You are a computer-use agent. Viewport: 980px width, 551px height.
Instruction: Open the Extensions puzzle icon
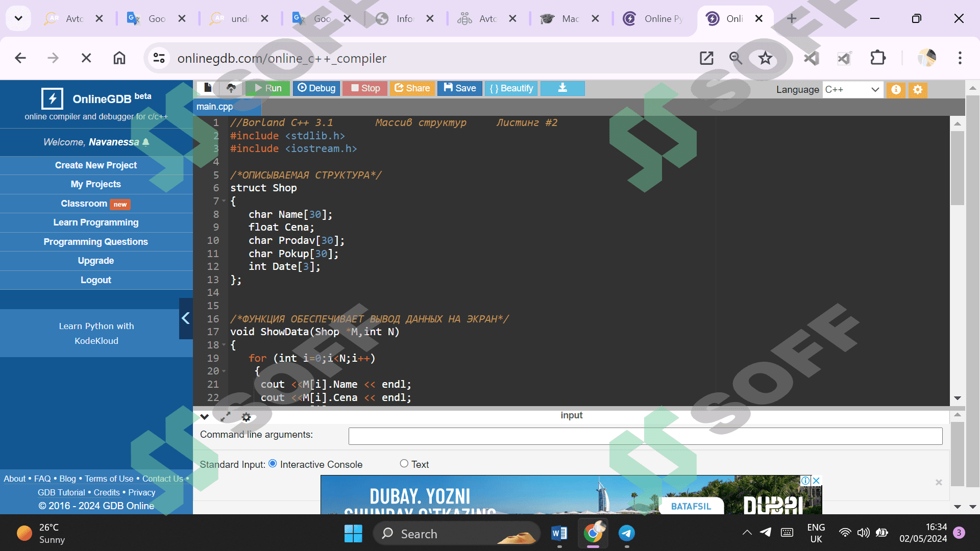tap(878, 58)
